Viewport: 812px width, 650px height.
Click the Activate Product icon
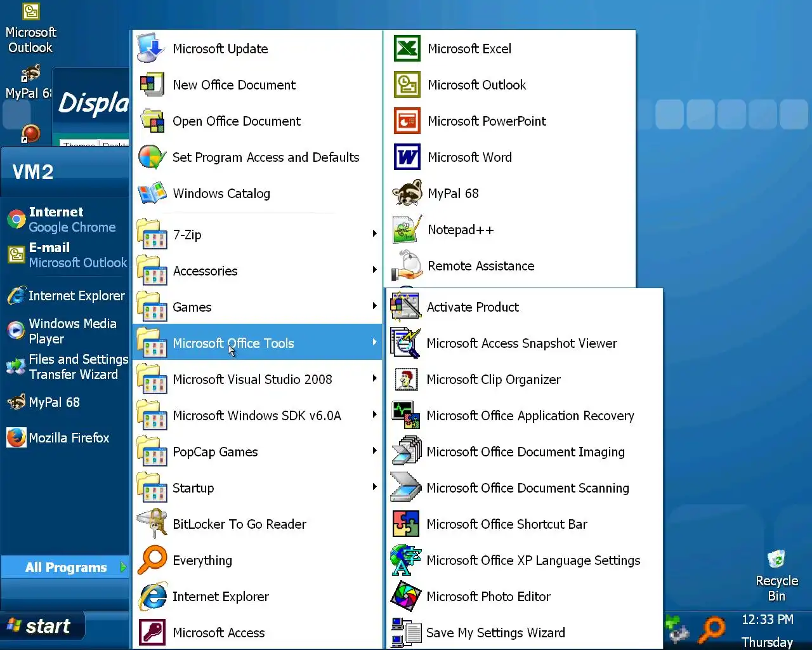pyautogui.click(x=406, y=307)
